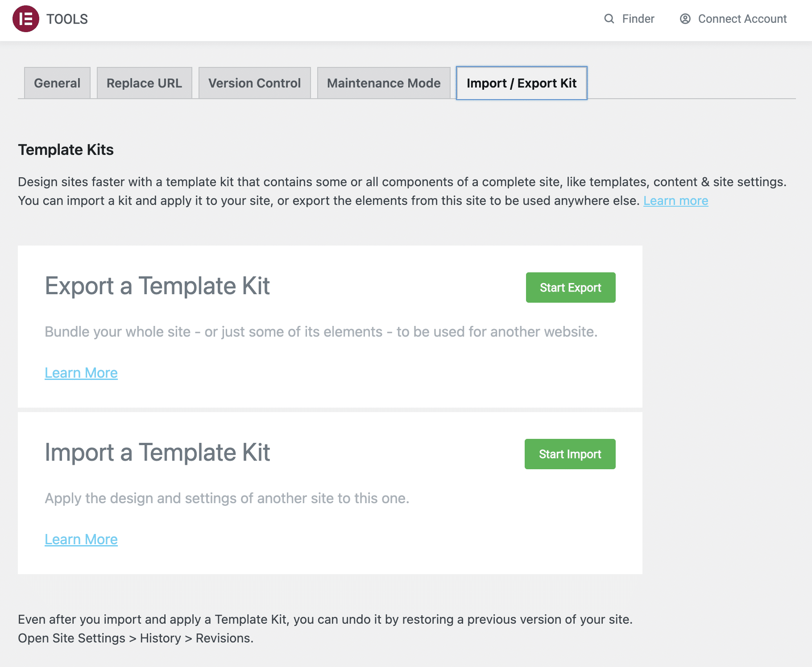Click the Start Export button
Screen dimensions: 812x667
pos(571,288)
